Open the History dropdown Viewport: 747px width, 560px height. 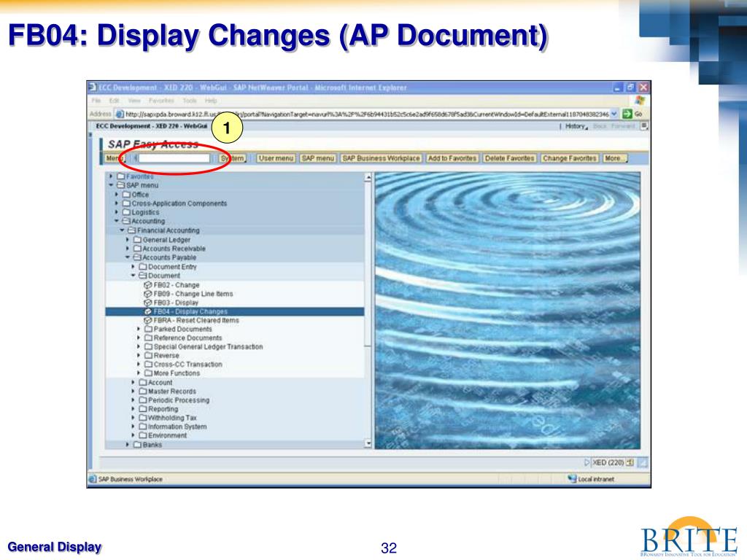point(576,126)
